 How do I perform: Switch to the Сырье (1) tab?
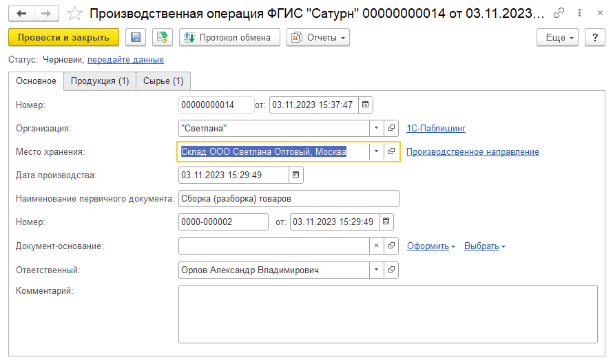point(163,81)
